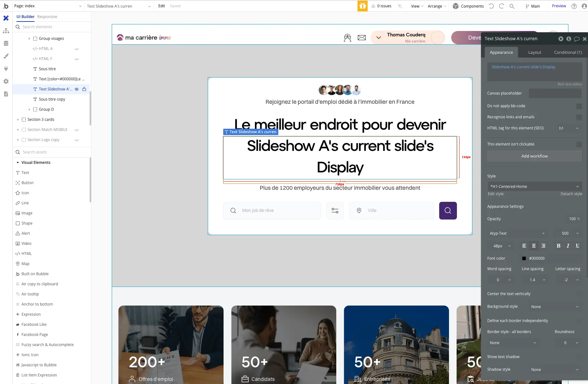Screen dimensions: 588x384
Task: Click the filter sliders icon on canvas
Action: [x=335, y=211]
